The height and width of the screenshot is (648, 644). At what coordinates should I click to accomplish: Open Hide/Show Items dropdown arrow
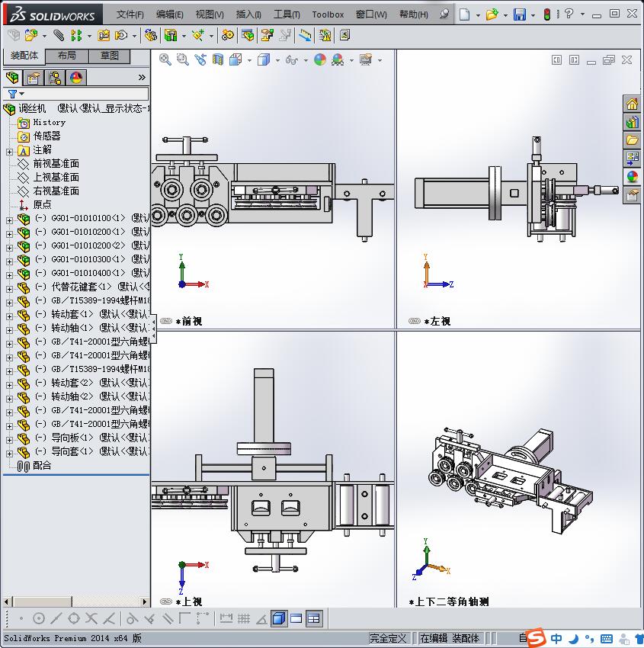tap(306, 61)
